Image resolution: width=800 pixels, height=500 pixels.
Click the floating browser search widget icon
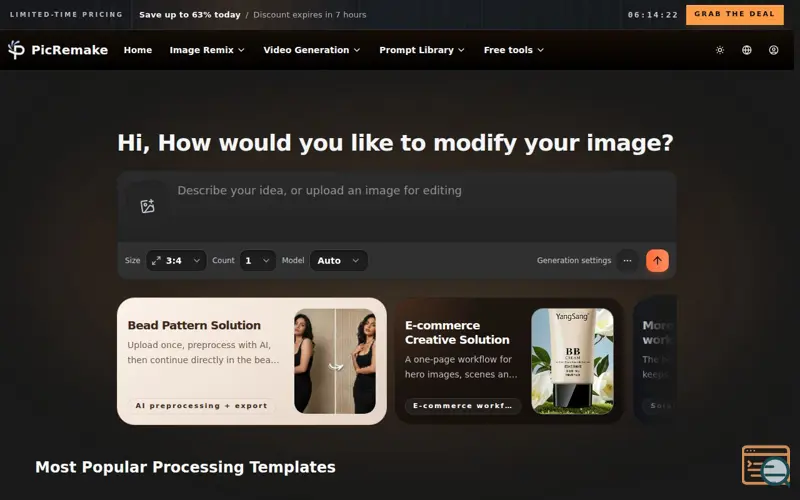pyautogui.click(x=766, y=465)
